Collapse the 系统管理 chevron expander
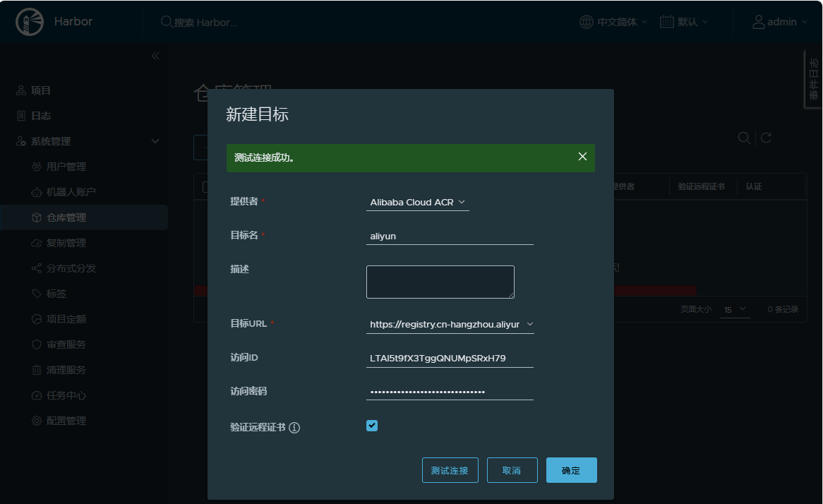 tap(155, 141)
